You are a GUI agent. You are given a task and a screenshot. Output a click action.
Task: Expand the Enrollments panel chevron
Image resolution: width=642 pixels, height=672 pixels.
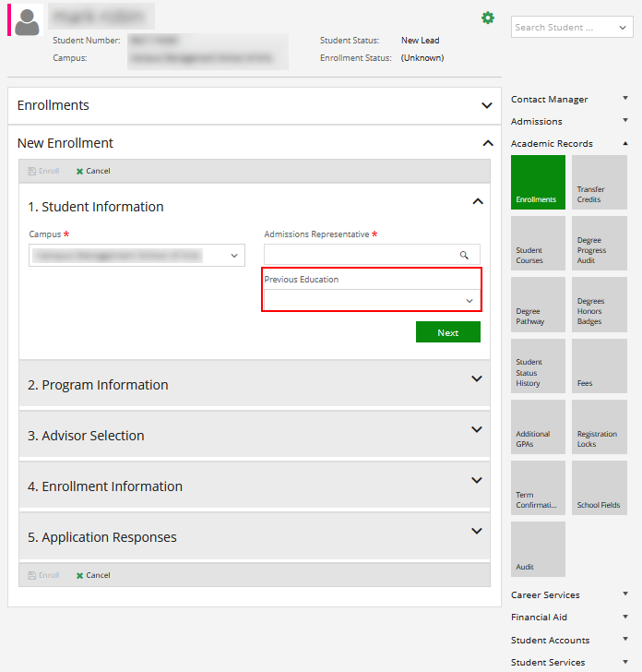coord(486,105)
